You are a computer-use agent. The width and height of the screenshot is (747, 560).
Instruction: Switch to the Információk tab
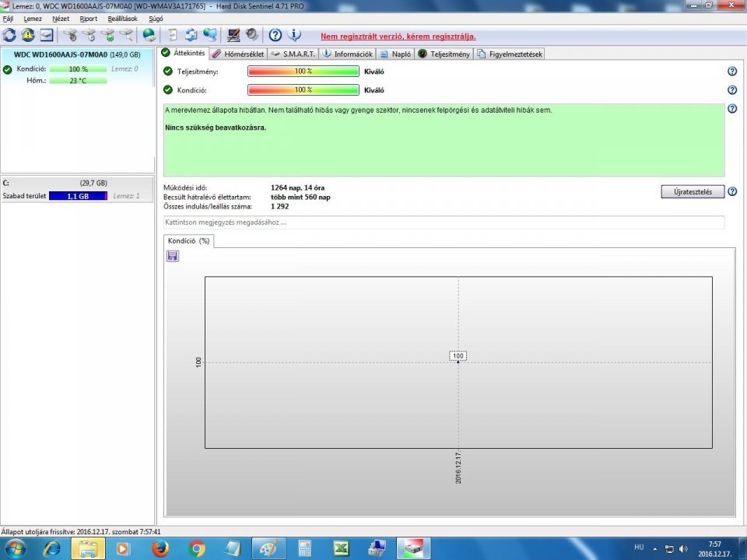(x=347, y=54)
